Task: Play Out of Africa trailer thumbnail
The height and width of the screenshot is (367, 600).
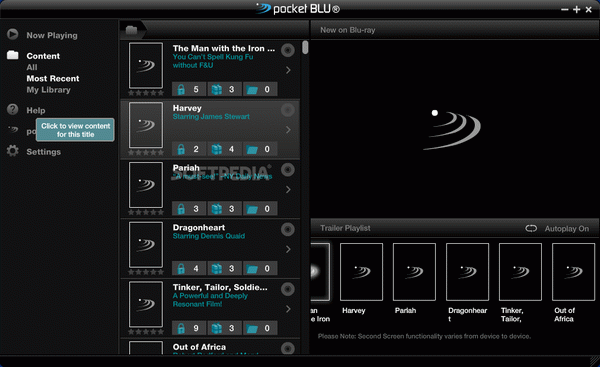Action: 573,272
